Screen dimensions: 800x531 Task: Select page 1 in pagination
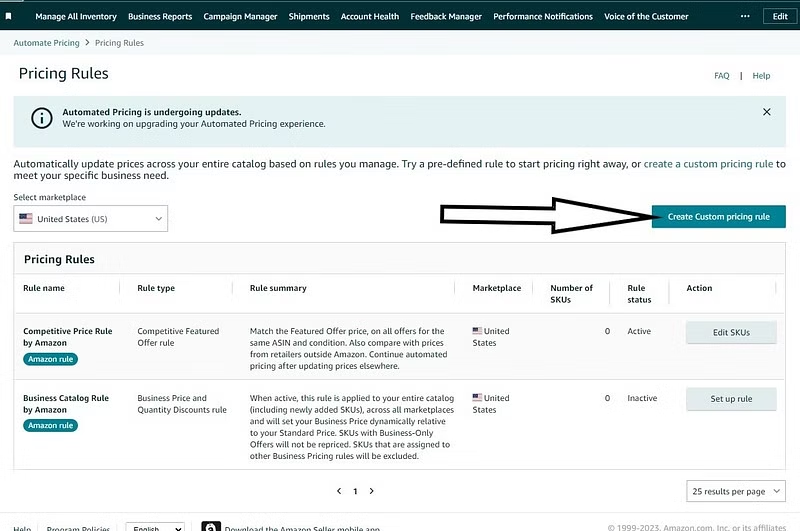[355, 491]
